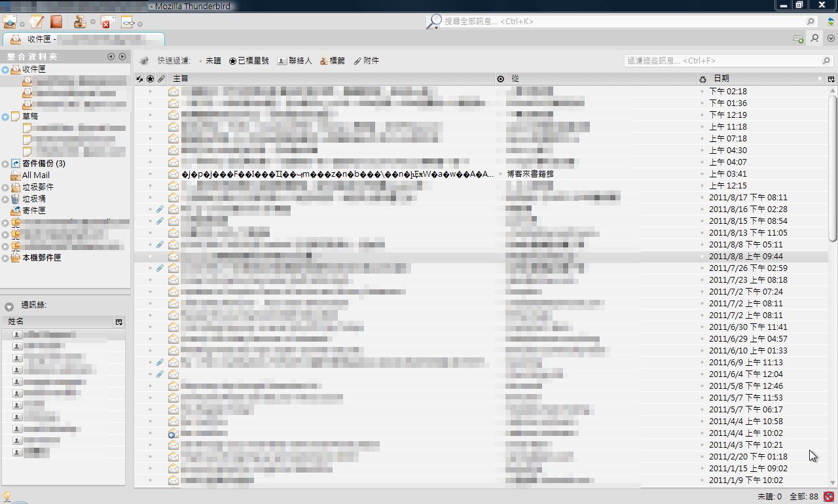Open the All Mail folder
Screen dimensions: 838x504
click(36, 175)
